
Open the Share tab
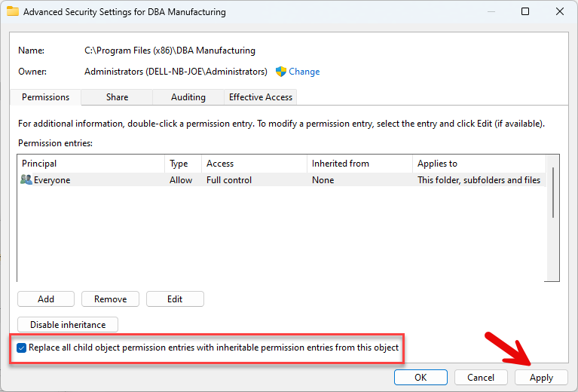tap(118, 97)
